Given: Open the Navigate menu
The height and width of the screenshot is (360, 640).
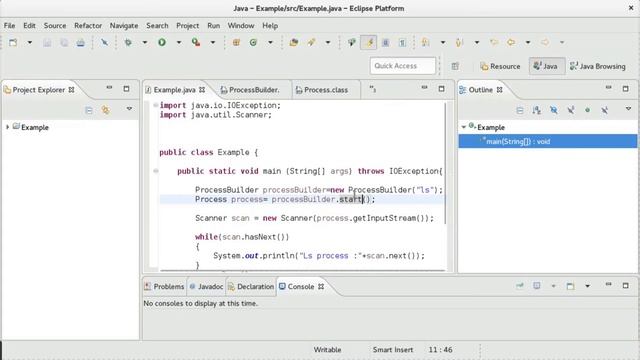Looking at the screenshot, I should (x=124, y=25).
